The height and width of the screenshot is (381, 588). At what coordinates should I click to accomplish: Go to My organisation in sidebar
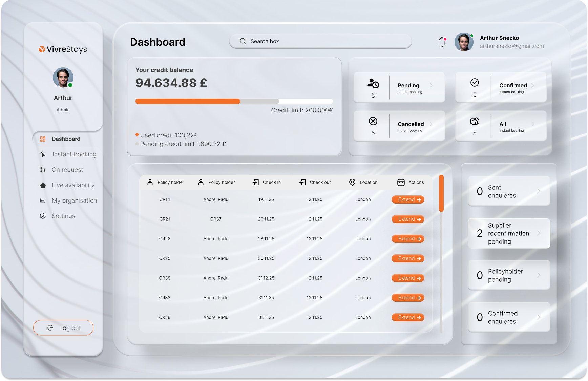[74, 201]
